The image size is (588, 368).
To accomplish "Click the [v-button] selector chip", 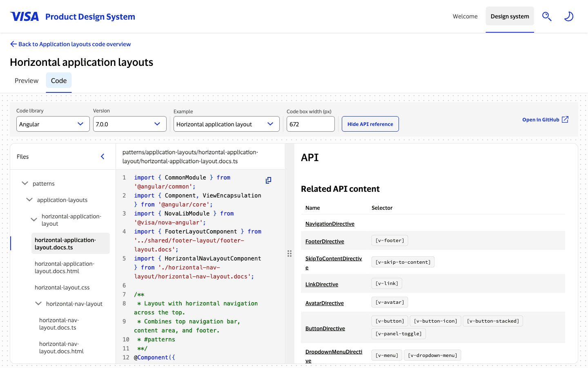I will 390,321.
